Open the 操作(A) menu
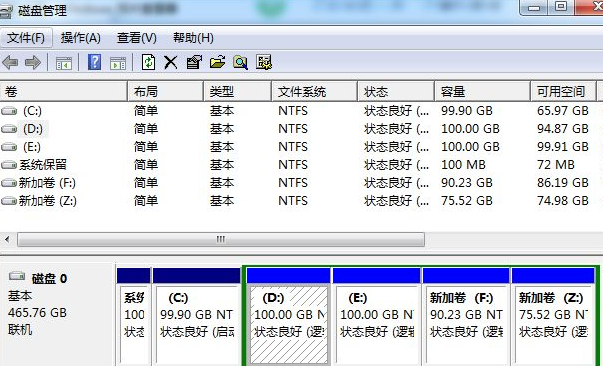 coord(80,38)
